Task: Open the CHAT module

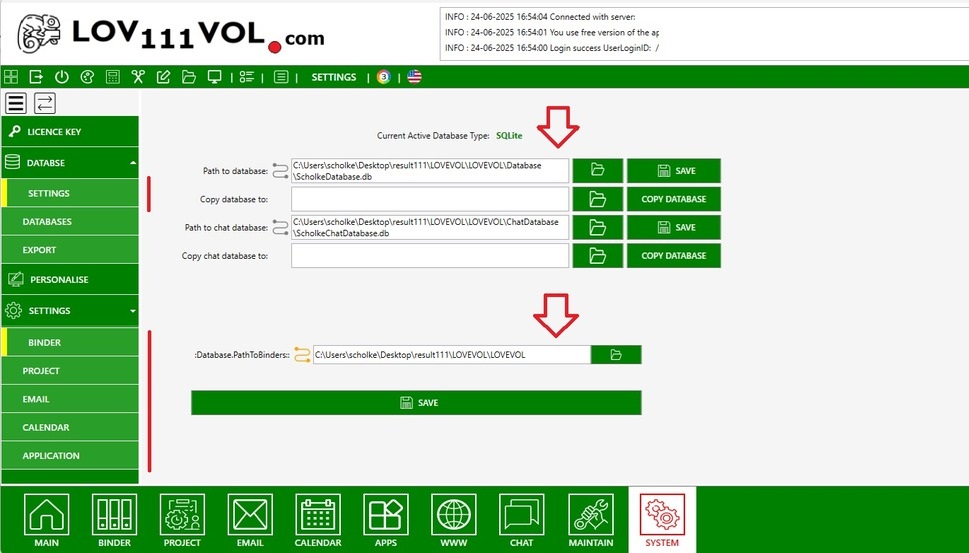Action: tap(522, 520)
